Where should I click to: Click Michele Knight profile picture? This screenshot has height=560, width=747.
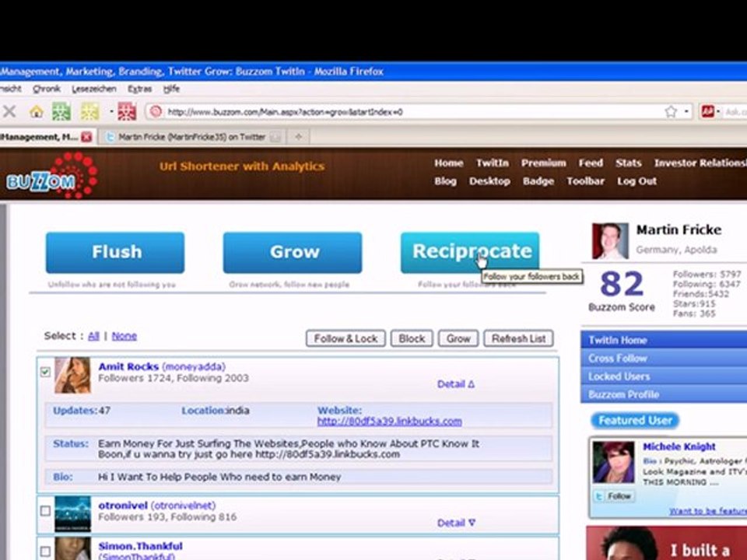pos(614,462)
